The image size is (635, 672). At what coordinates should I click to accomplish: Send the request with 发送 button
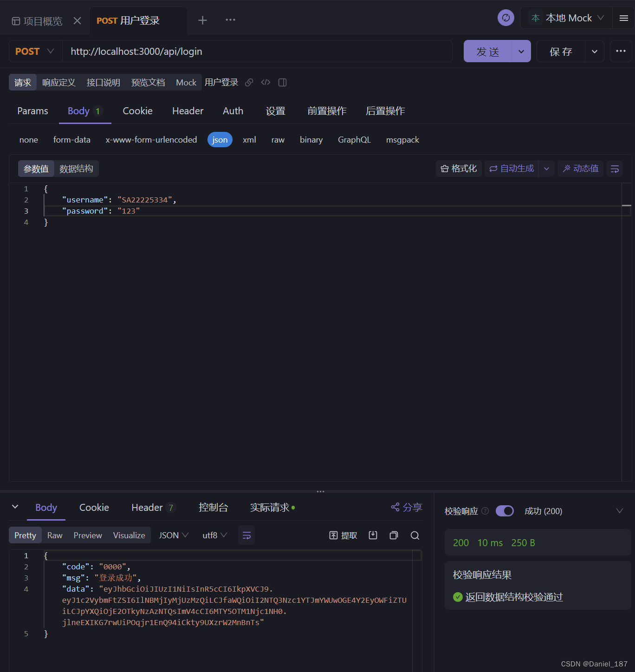pyautogui.click(x=488, y=51)
